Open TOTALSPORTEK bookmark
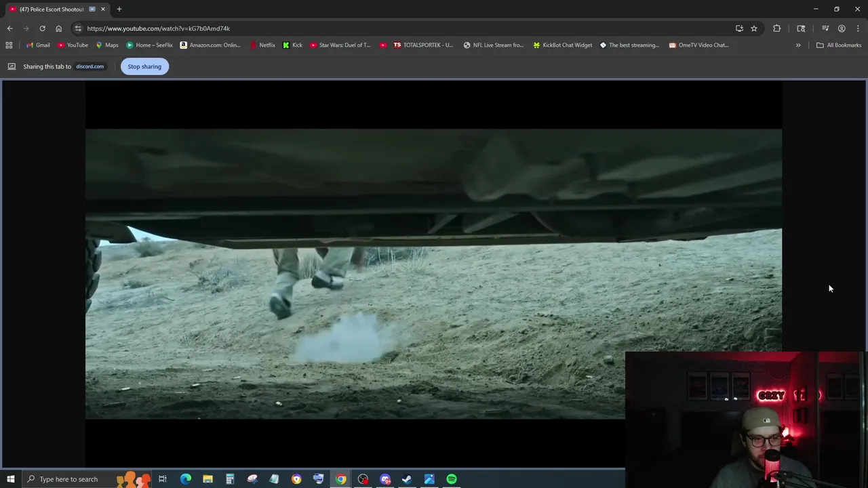Image resolution: width=868 pixels, height=488 pixels. click(x=423, y=45)
